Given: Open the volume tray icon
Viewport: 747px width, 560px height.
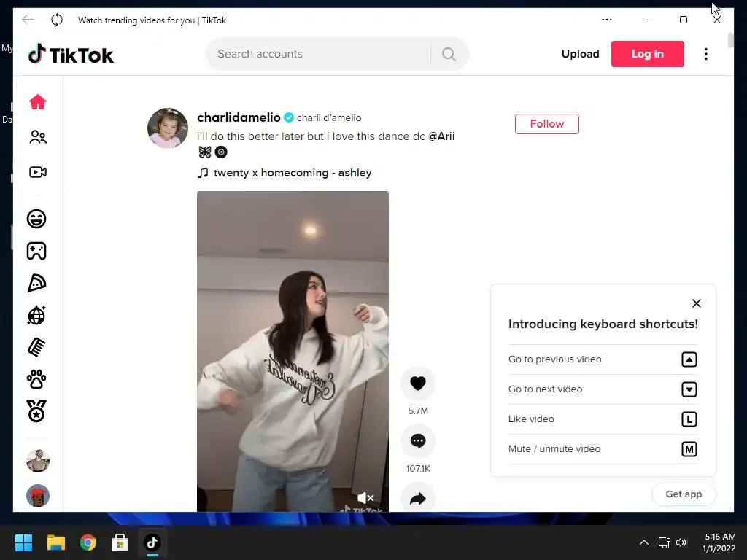Looking at the screenshot, I should click(682, 542).
